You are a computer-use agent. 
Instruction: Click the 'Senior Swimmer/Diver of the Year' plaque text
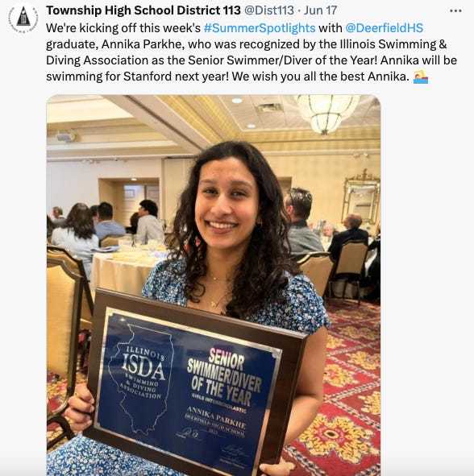point(224,376)
